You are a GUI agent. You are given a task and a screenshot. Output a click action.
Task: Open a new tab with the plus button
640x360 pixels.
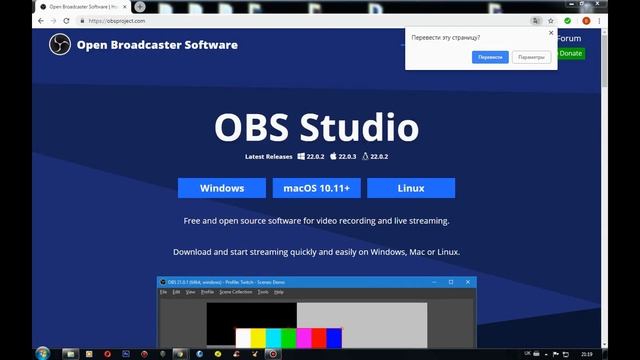click(x=140, y=7)
